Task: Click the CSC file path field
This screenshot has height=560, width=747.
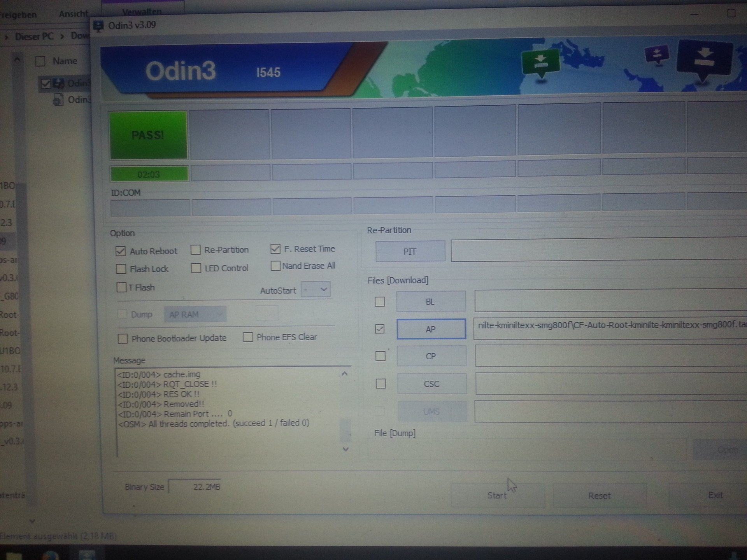Action: click(611, 383)
